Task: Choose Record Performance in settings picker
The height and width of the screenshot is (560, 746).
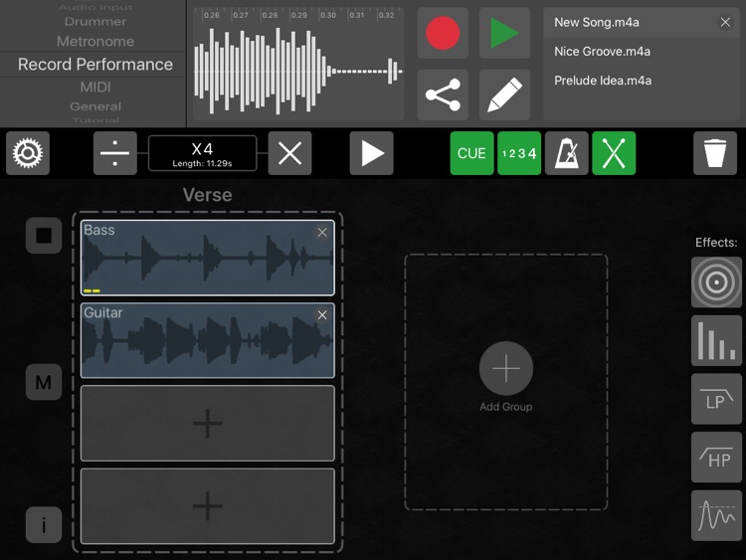Action: (95, 65)
